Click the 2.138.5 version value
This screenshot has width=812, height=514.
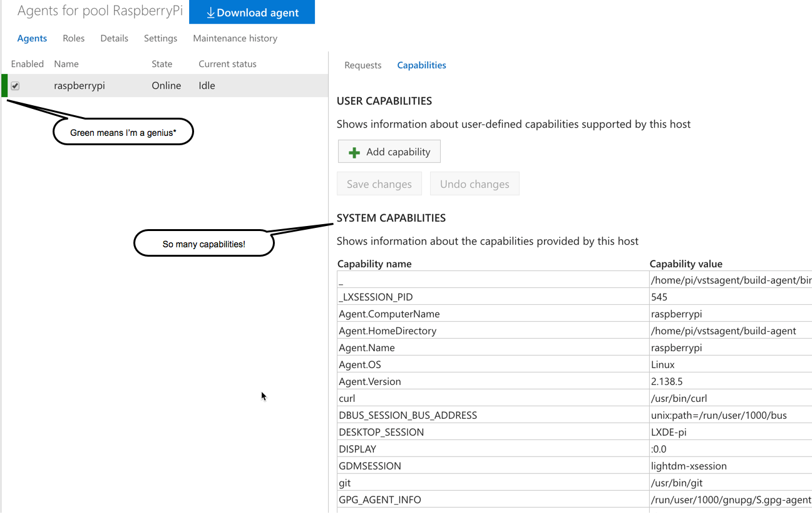[667, 381]
